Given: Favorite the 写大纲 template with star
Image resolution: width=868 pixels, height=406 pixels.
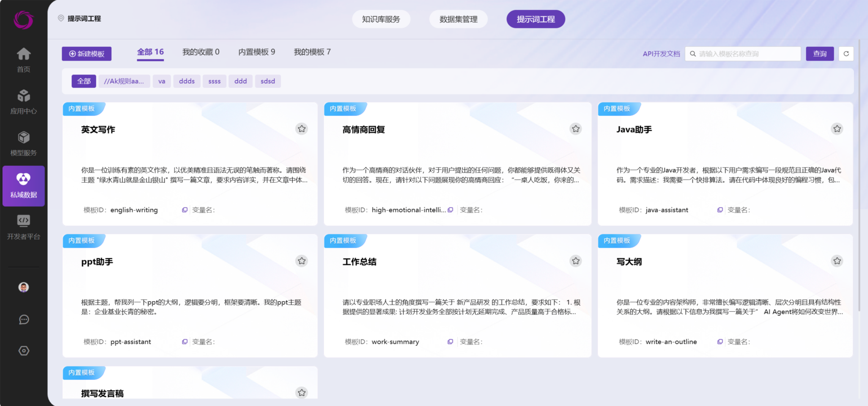Looking at the screenshot, I should (x=837, y=261).
